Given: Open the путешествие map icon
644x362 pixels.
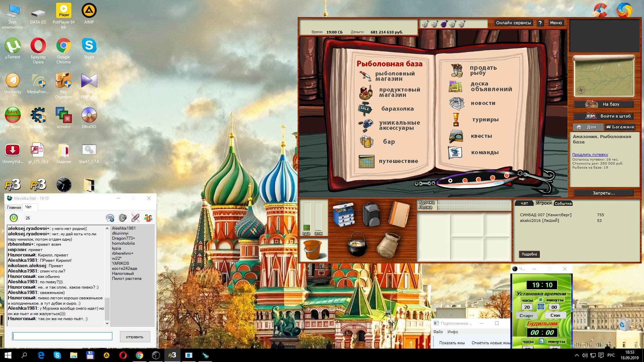Looking at the screenshot, I should [x=366, y=161].
